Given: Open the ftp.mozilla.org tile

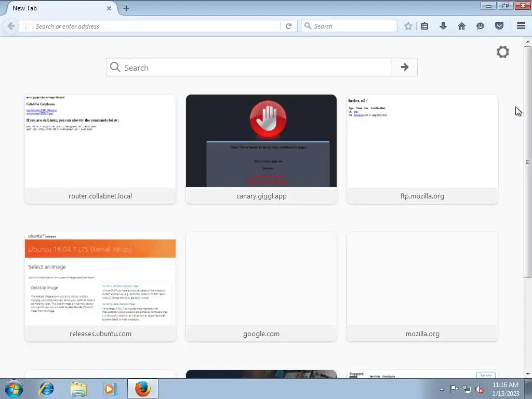Looking at the screenshot, I should tap(422, 149).
